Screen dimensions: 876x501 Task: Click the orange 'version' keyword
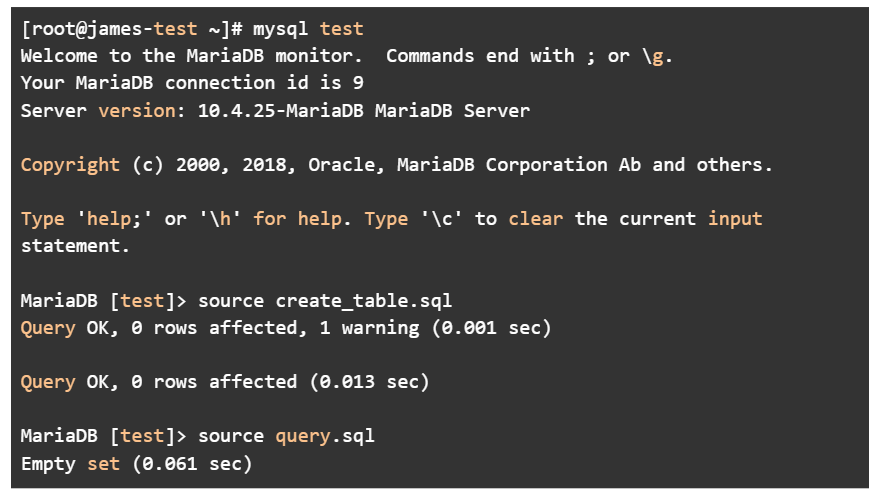click(x=137, y=111)
